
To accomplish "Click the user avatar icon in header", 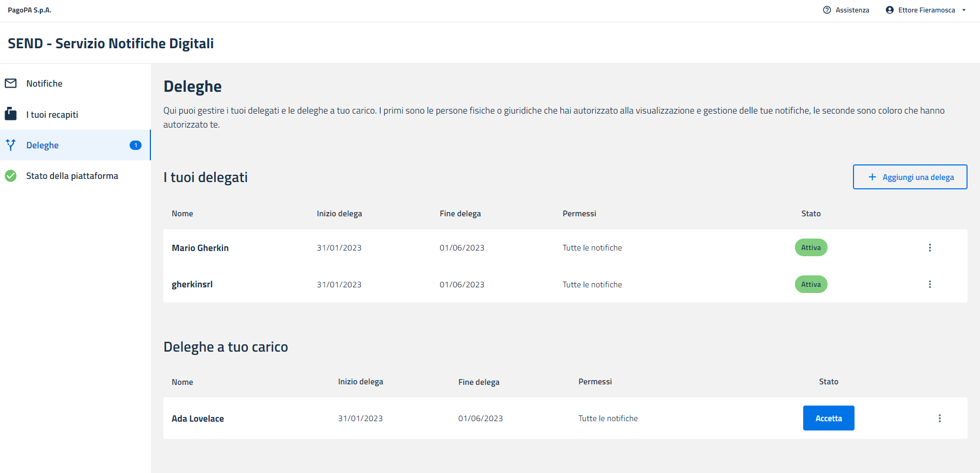I will click(890, 10).
